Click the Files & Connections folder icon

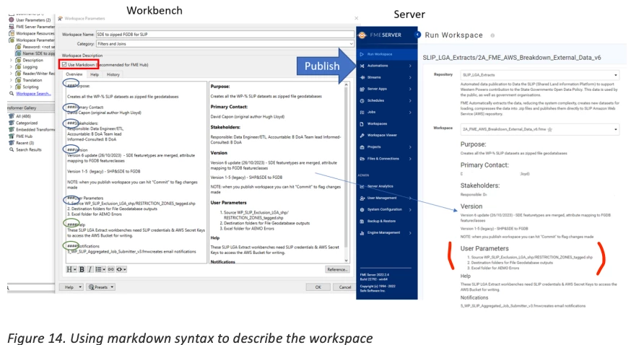(x=362, y=159)
